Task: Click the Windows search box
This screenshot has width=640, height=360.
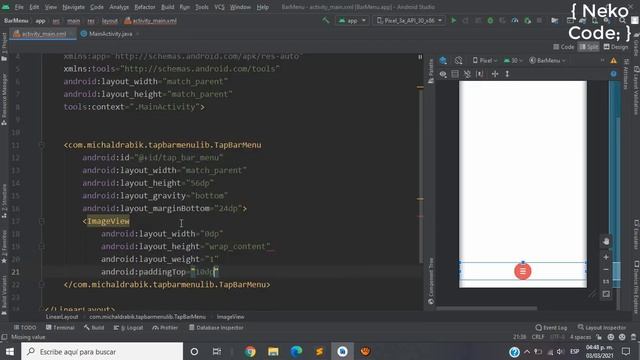Action: click(102, 351)
